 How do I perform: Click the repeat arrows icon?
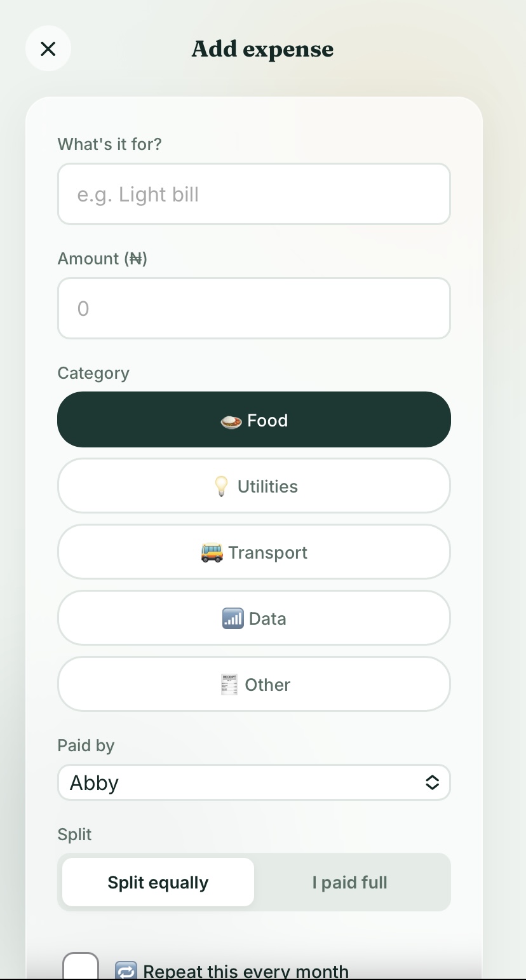pos(126,970)
